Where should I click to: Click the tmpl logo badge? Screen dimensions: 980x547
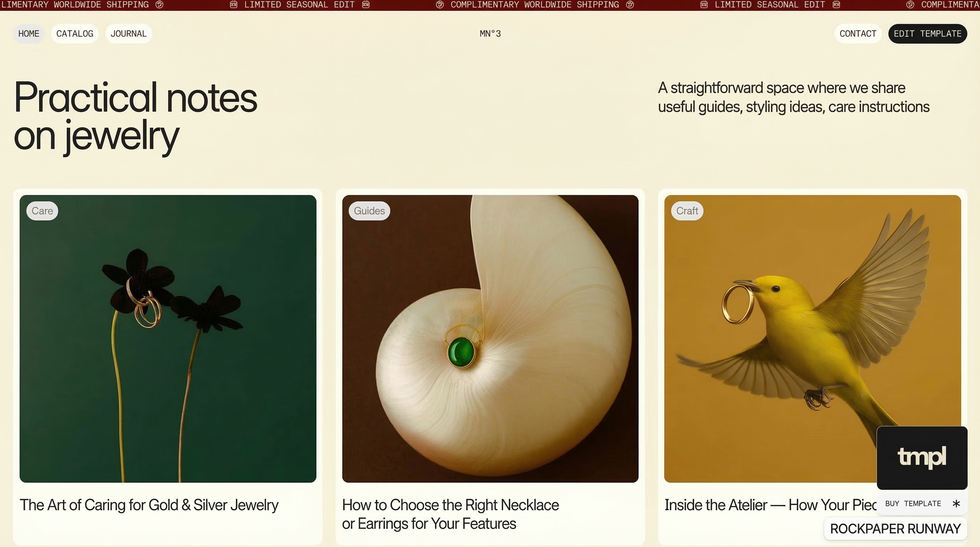pyautogui.click(x=922, y=458)
